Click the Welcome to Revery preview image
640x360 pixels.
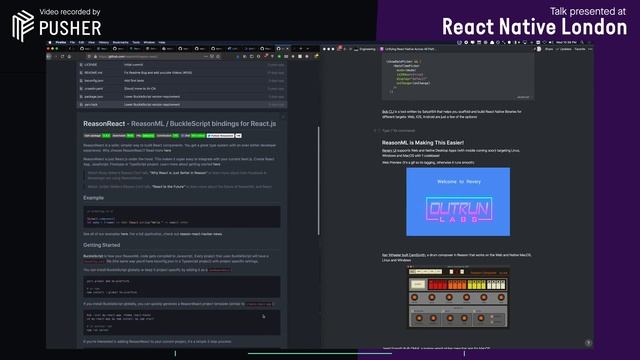458,202
